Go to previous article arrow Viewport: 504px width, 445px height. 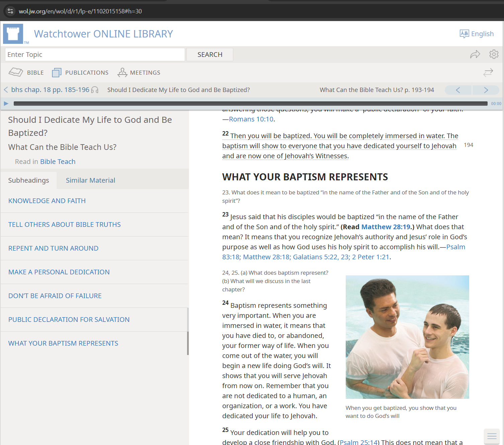458,90
